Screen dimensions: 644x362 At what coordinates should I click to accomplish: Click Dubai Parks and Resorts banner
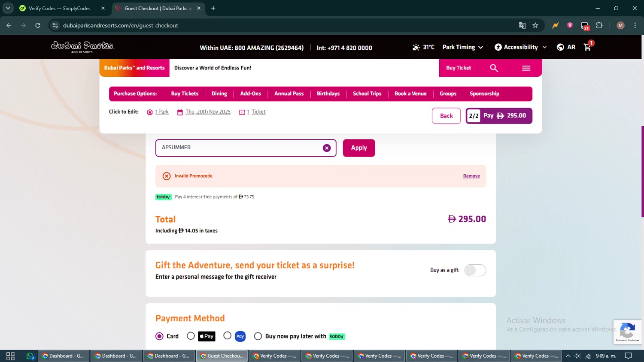[x=134, y=68]
